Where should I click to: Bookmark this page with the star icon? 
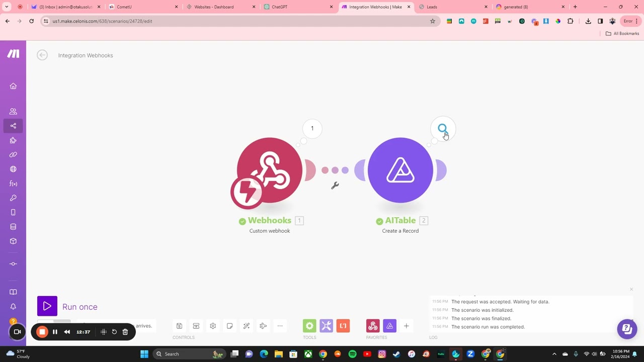pos(432,21)
